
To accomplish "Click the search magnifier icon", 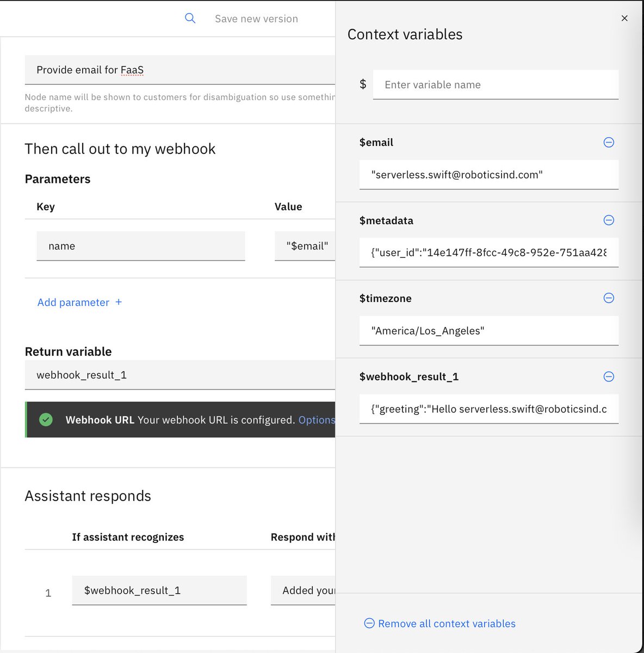I will 190,19.
